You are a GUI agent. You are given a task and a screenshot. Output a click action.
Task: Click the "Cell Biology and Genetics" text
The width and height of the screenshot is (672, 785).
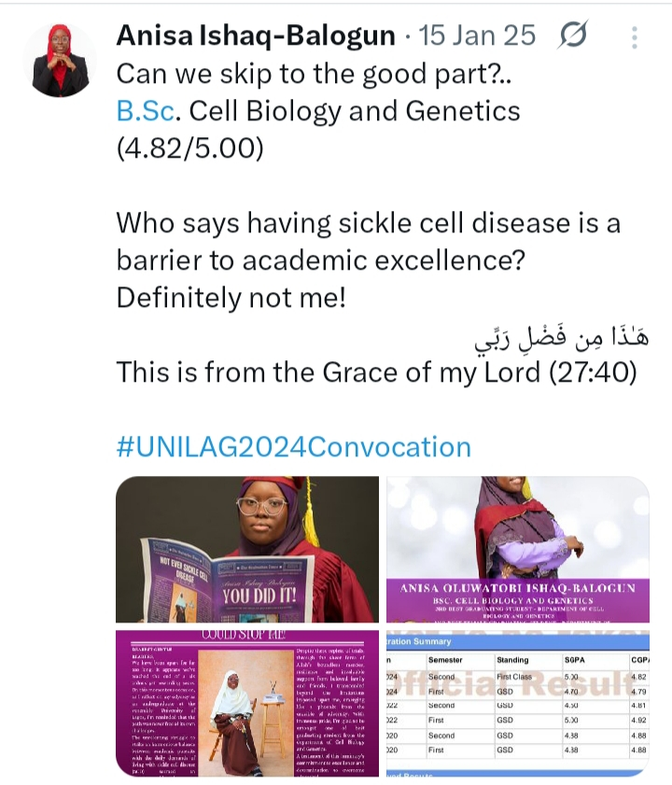354,111
